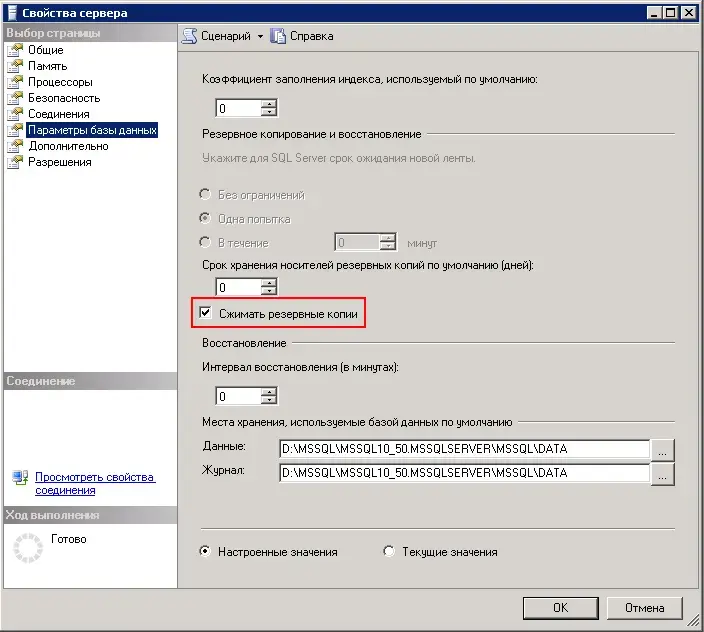Open the Сценарий dropdown arrow
The width and height of the screenshot is (704, 632).
pos(260,36)
